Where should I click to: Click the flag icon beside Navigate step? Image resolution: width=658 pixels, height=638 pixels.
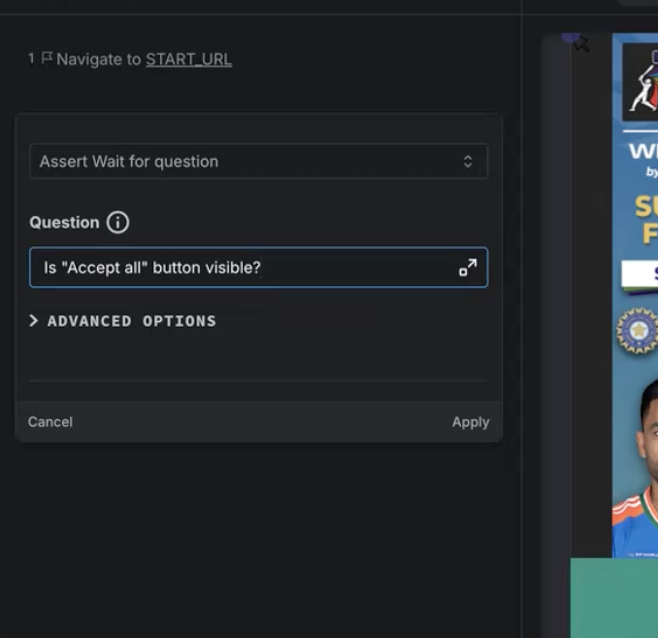pyautogui.click(x=46, y=59)
